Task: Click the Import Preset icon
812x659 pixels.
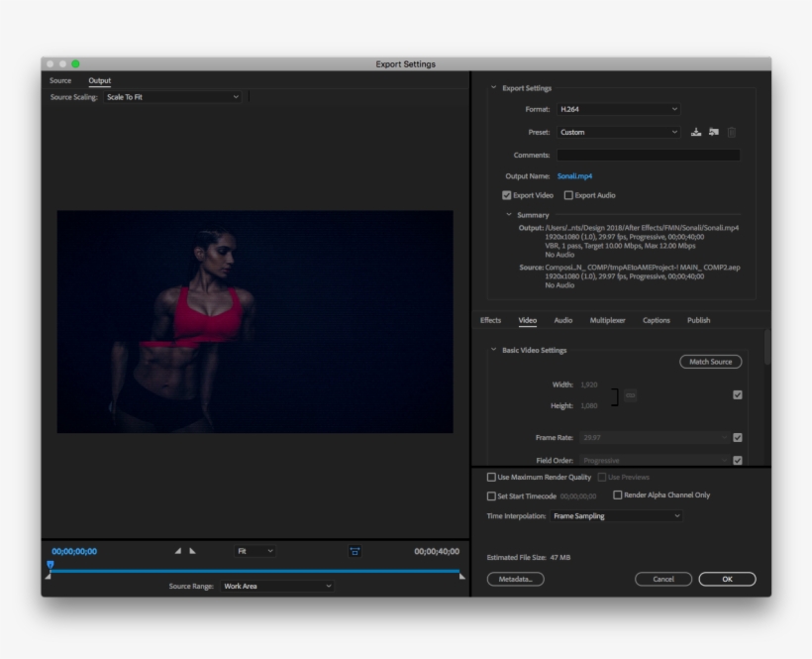Action: point(714,132)
